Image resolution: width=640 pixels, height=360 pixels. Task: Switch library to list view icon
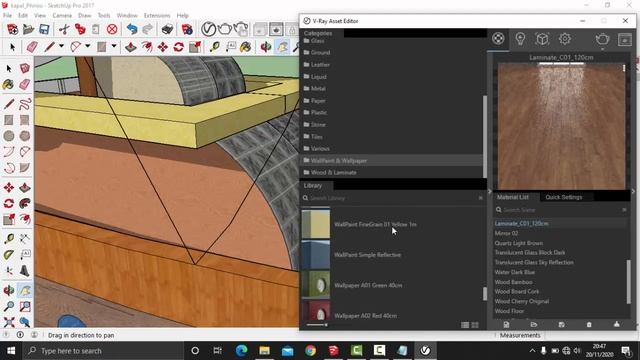pyautogui.click(x=465, y=325)
